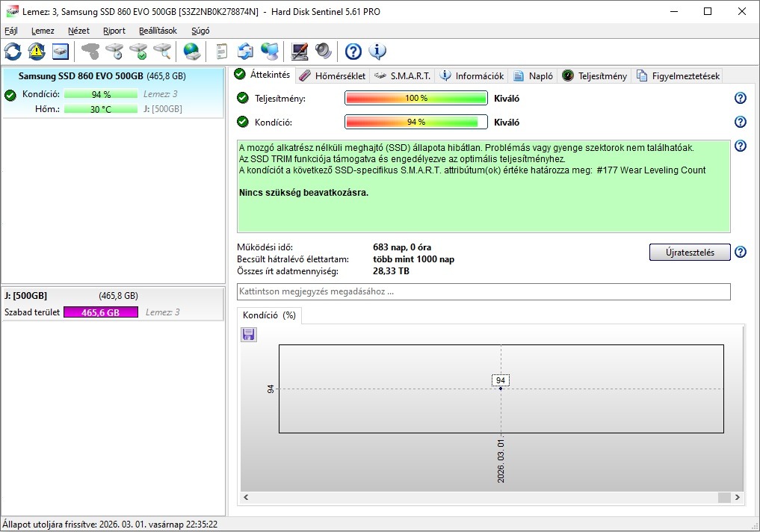
Task: Click the refresh disk status toolbar icon
Action: [x=13, y=51]
